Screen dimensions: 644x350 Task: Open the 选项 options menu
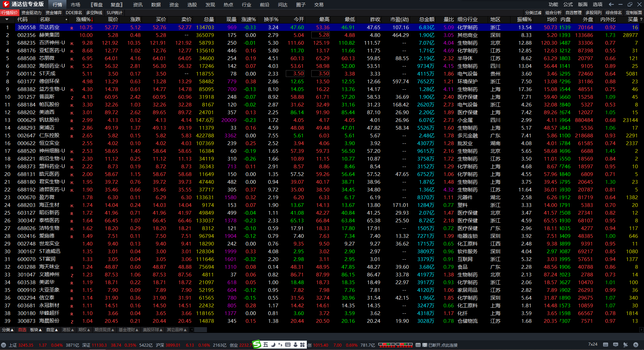click(x=598, y=4)
